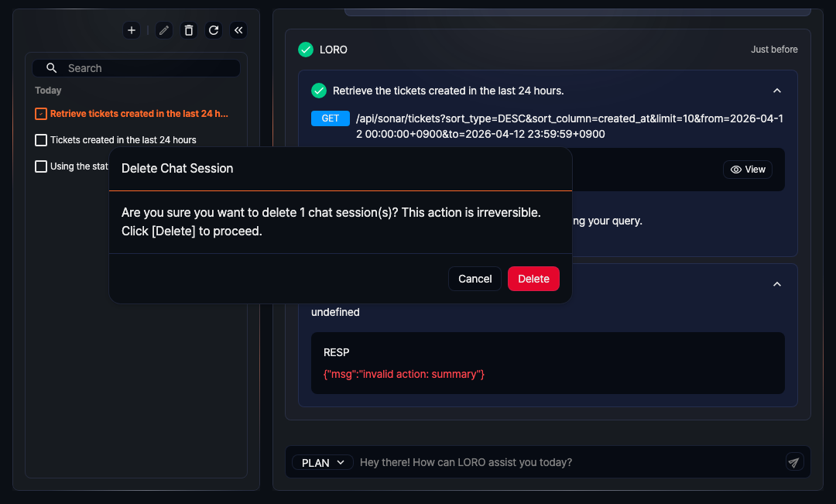Click the View button with eye icon

[748, 170]
